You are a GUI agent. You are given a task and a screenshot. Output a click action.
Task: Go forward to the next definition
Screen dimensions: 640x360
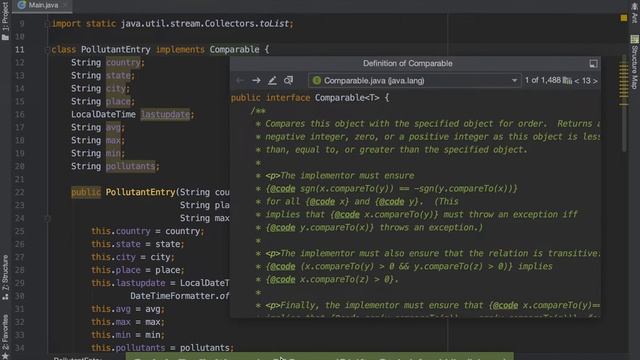(256, 80)
